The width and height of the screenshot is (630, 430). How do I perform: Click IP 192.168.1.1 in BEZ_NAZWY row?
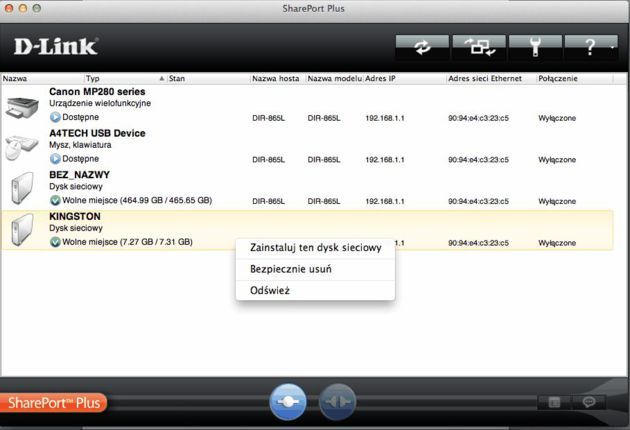tap(385, 201)
